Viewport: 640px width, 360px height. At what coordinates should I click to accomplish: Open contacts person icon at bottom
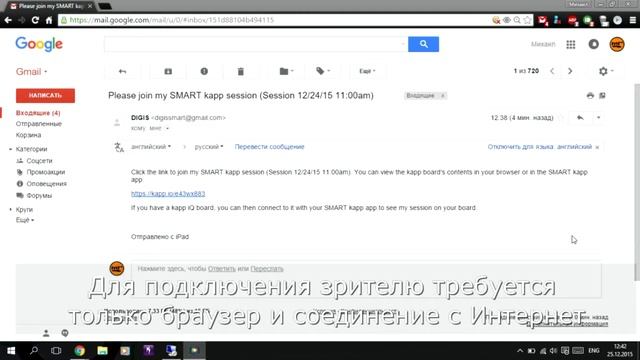46,333
